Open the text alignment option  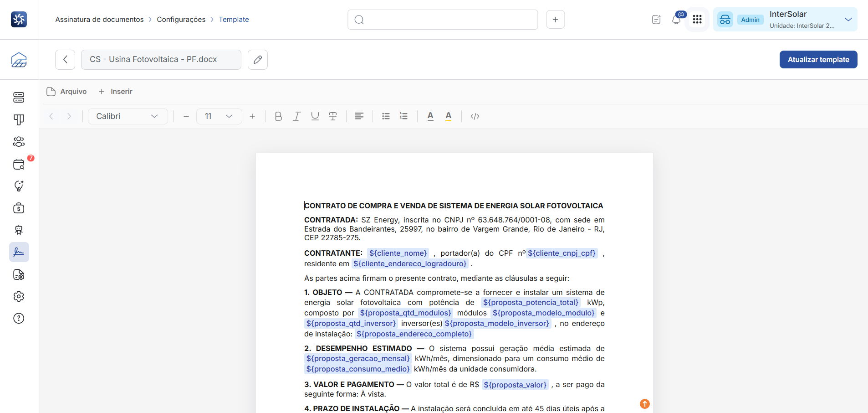(x=359, y=116)
